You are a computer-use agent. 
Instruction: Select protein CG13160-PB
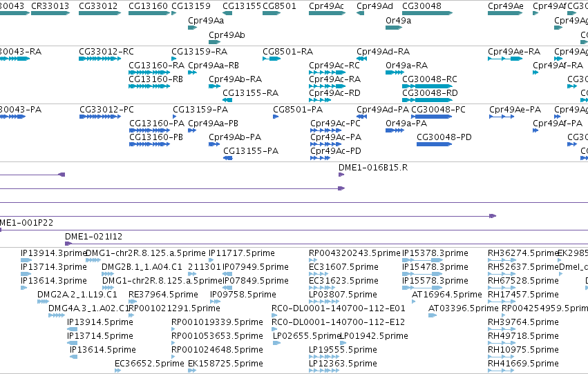pos(150,144)
